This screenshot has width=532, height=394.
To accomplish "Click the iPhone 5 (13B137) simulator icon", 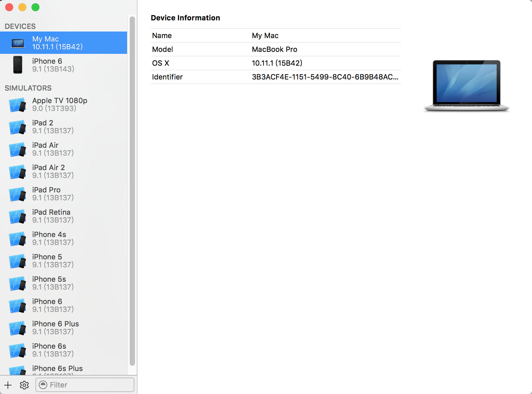I will pos(18,261).
